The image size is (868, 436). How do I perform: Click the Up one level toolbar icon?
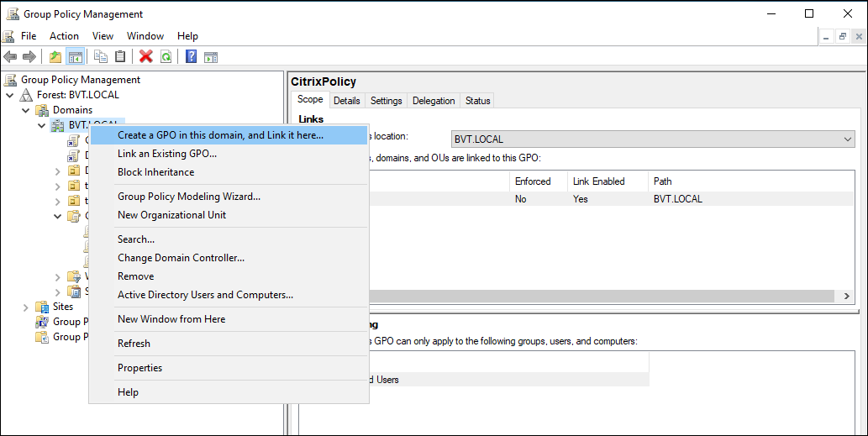coord(55,57)
